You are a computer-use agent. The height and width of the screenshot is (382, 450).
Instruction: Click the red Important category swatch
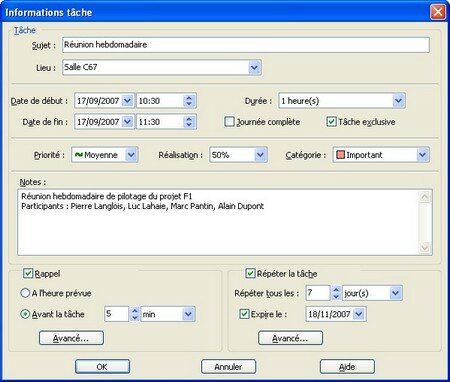click(340, 155)
